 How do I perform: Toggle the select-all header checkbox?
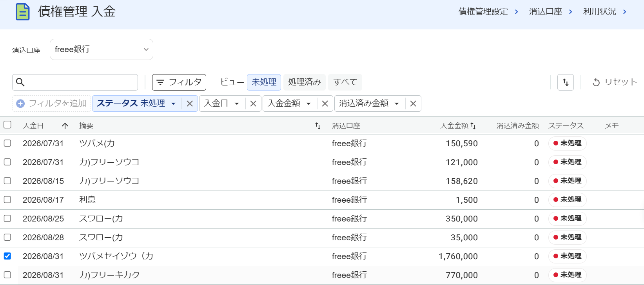[x=7, y=125]
